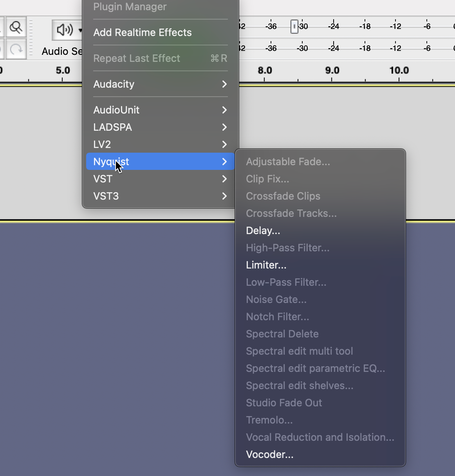Click the 8.0 mark on timeline ruler
455x476 pixels.
[265, 70]
